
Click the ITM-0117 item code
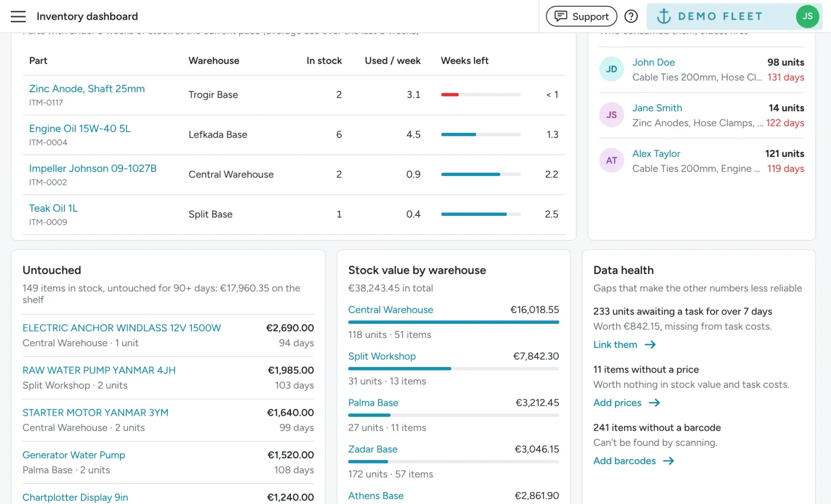pyautogui.click(x=46, y=103)
